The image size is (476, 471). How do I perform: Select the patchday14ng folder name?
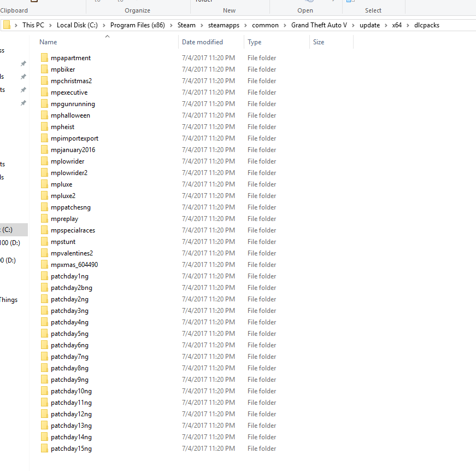tap(71, 437)
